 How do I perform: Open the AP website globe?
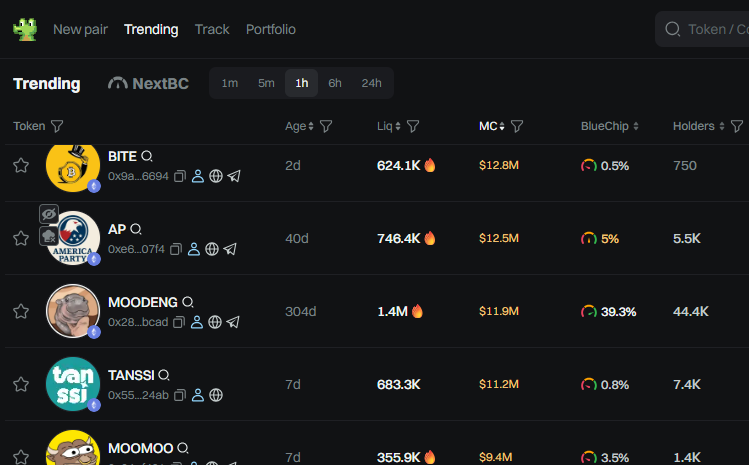click(212, 249)
